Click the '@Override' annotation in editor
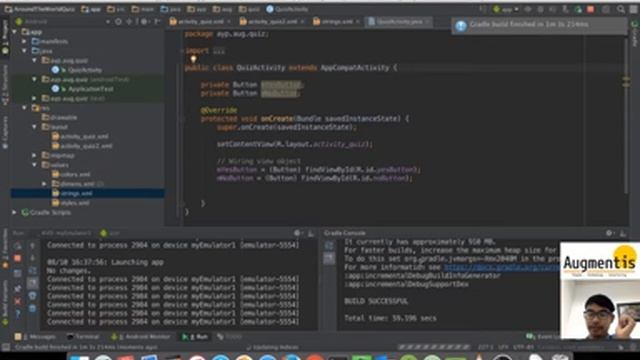The height and width of the screenshot is (360, 640). coord(219,110)
